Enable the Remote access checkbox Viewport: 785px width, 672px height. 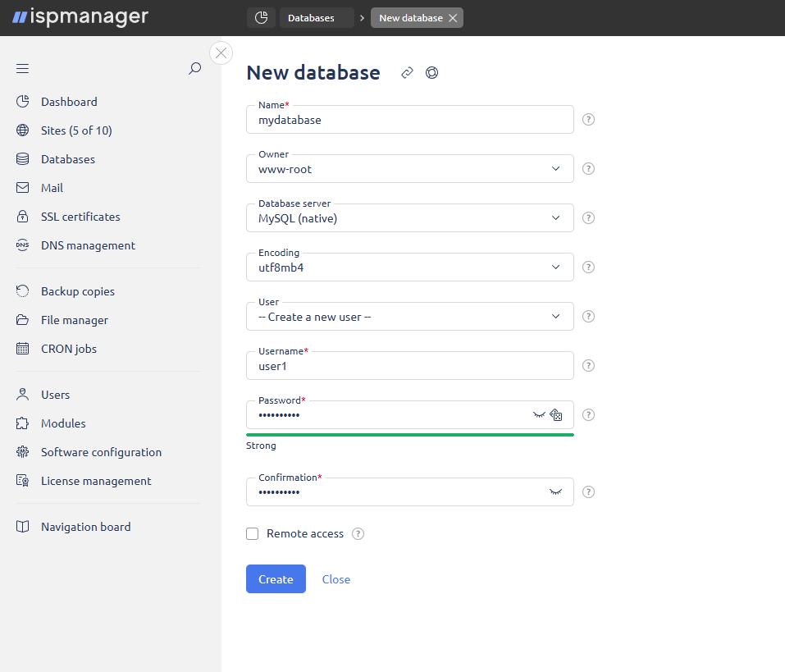tap(253, 534)
